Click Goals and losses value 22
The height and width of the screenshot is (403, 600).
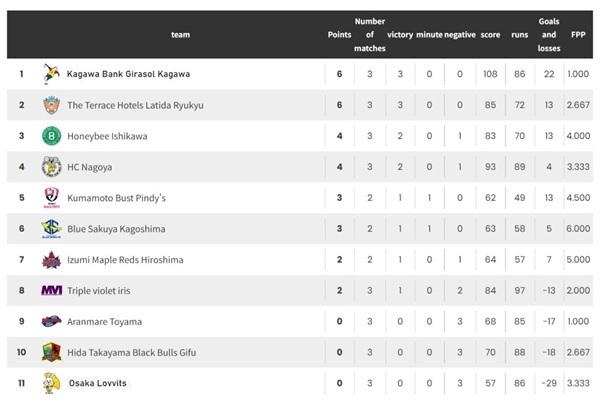pyautogui.click(x=549, y=74)
